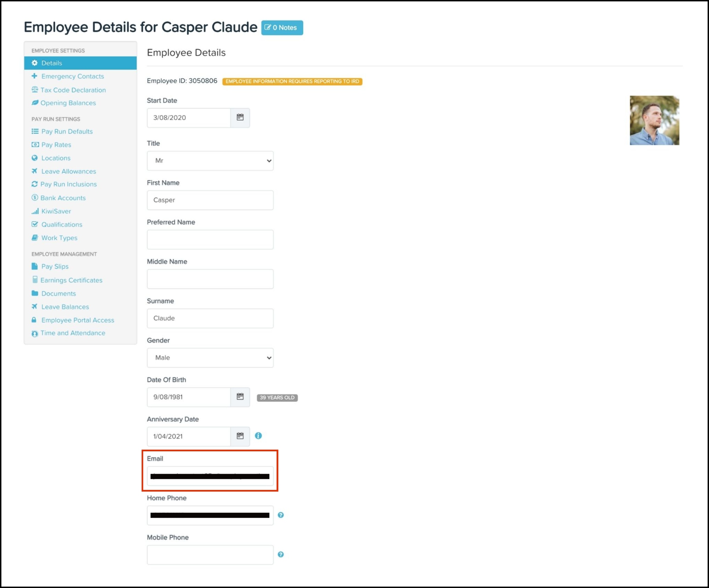
Task: Open Start Date calendar picker
Action: tap(240, 118)
